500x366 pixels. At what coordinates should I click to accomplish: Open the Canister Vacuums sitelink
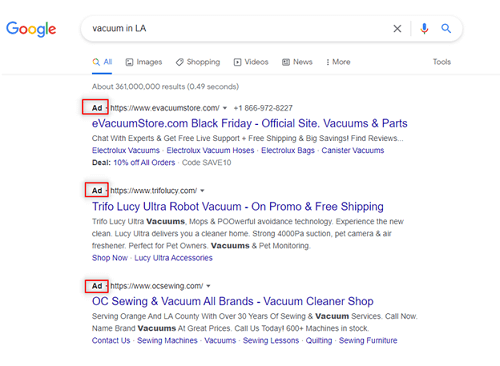pyautogui.click(x=353, y=150)
